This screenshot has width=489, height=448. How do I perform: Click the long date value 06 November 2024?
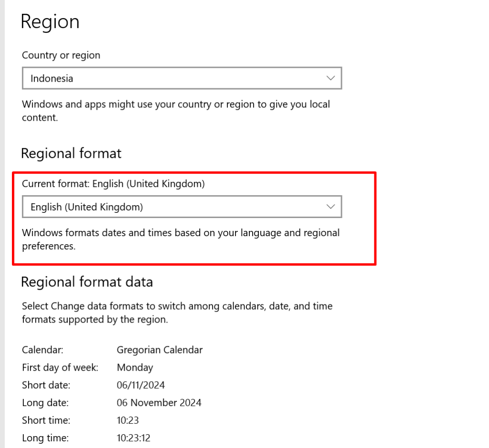coord(159,403)
